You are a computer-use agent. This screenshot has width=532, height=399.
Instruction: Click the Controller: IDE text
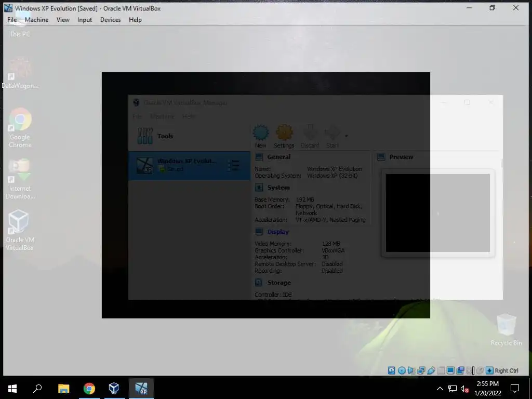point(273,295)
